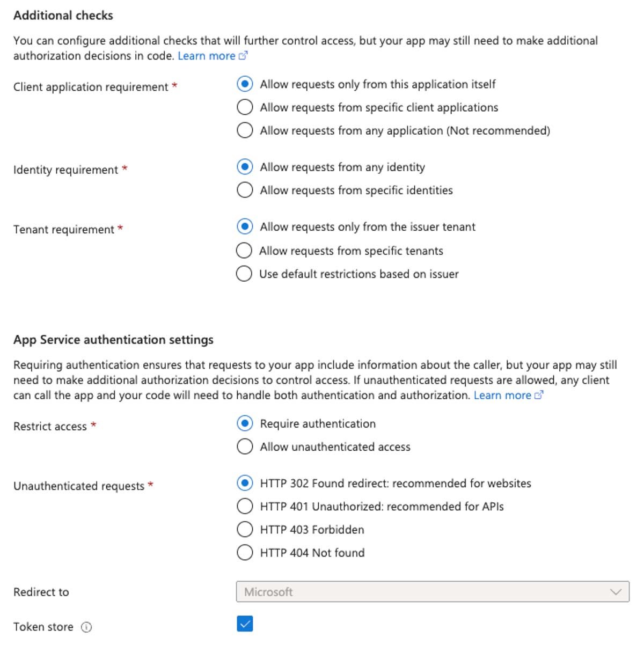The width and height of the screenshot is (644, 645).
Task: Click the external link icon in App Service settings description
Action: (539, 395)
